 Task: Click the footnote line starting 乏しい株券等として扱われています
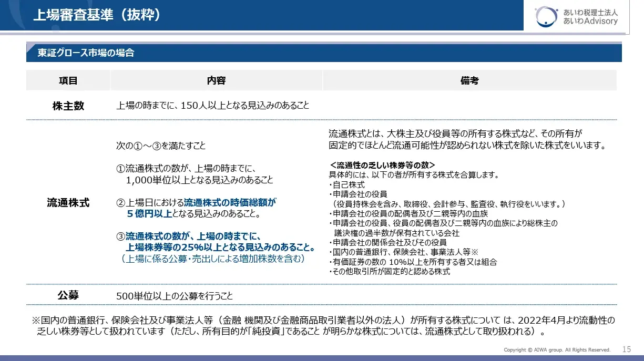[291, 332]
